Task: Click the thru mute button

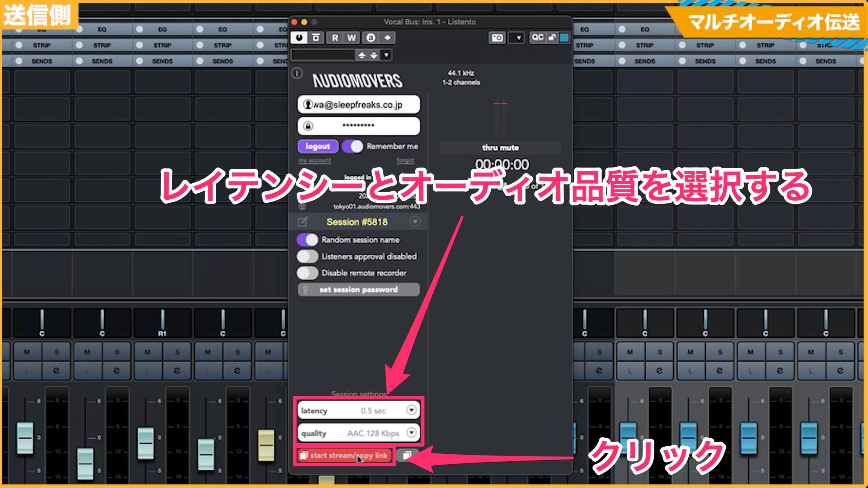Action: click(x=500, y=148)
